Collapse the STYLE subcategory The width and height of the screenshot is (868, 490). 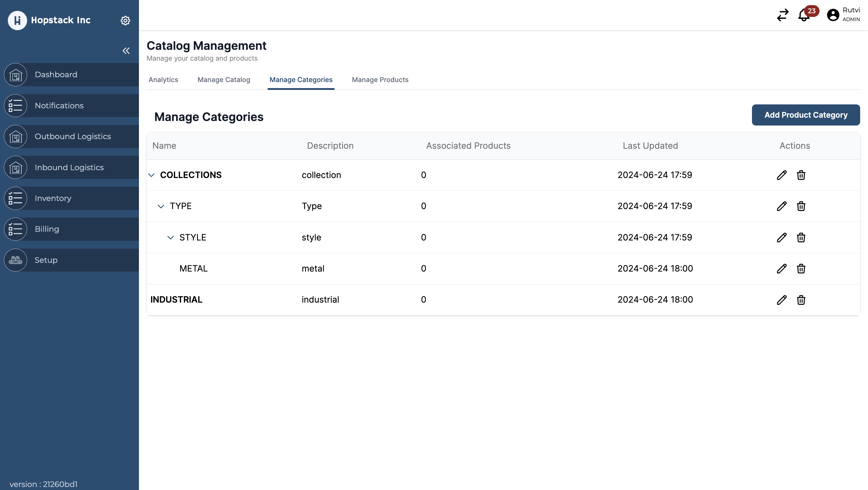pyautogui.click(x=170, y=237)
